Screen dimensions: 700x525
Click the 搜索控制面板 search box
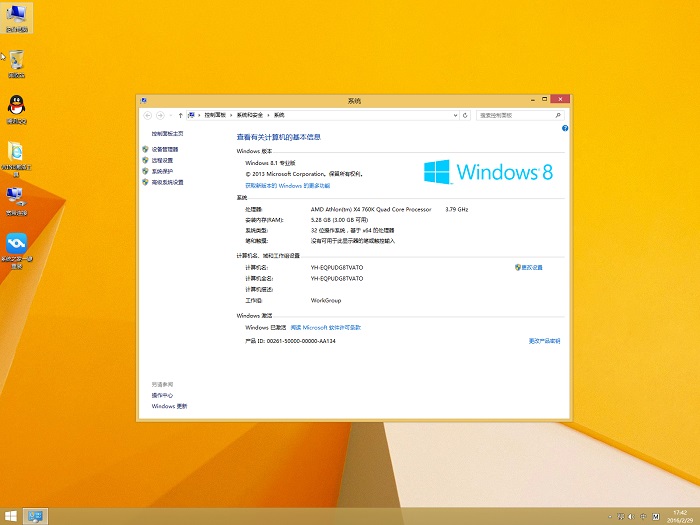(x=515, y=115)
